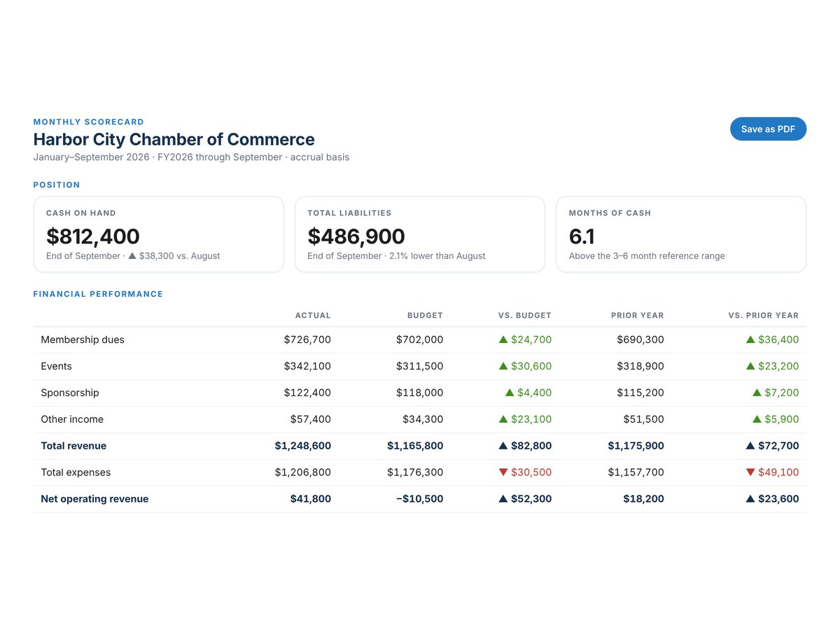Click the up triangle beside $7,200
The width and height of the screenshot is (840, 630).
click(x=757, y=393)
